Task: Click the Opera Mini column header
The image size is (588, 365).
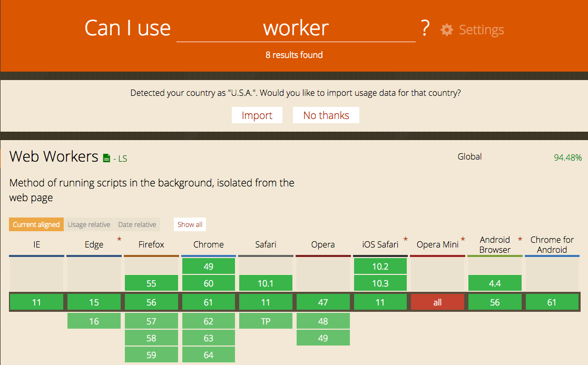Action: pos(438,245)
